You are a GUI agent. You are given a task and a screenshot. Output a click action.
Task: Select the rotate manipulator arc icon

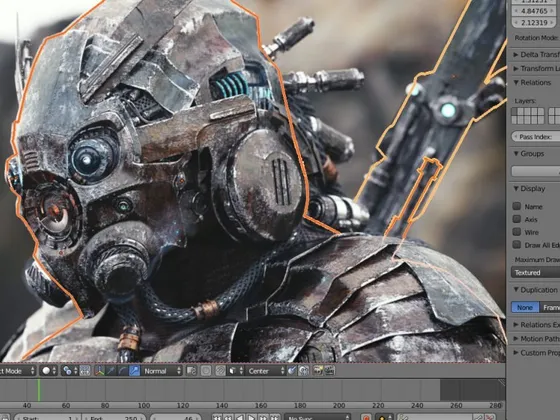[x=123, y=371]
